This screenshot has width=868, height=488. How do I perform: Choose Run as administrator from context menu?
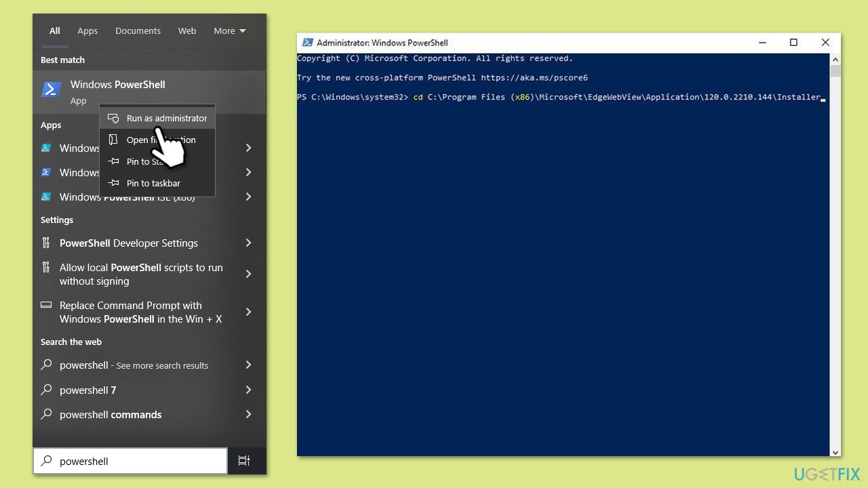coord(157,118)
